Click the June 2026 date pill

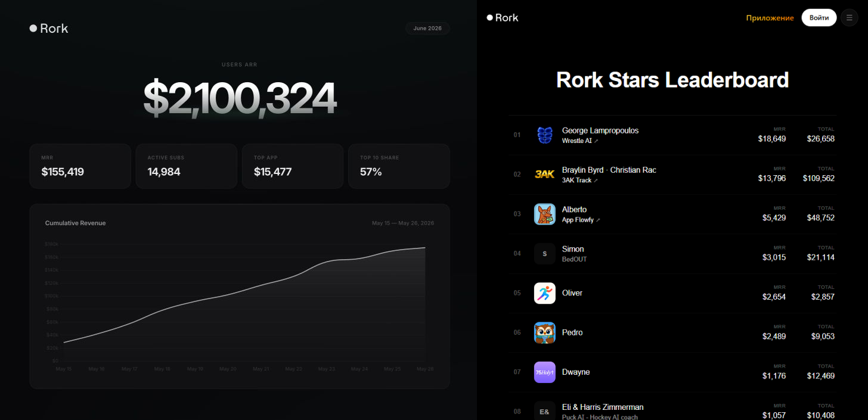(427, 28)
